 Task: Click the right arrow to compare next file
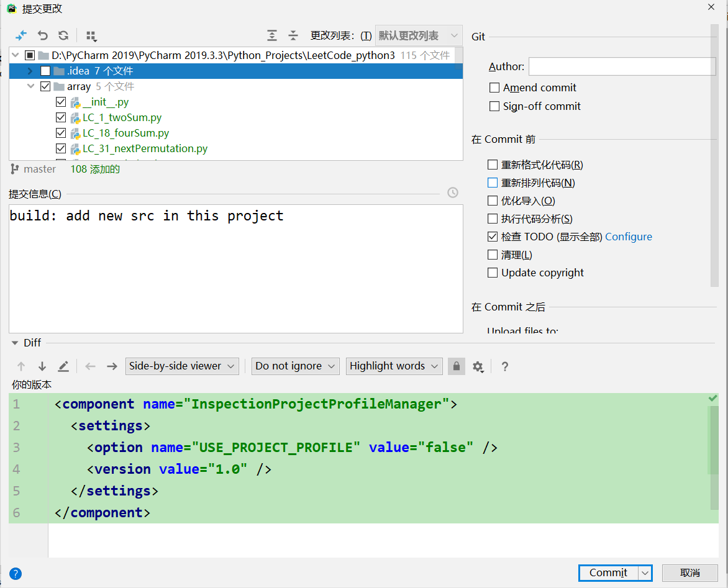112,366
